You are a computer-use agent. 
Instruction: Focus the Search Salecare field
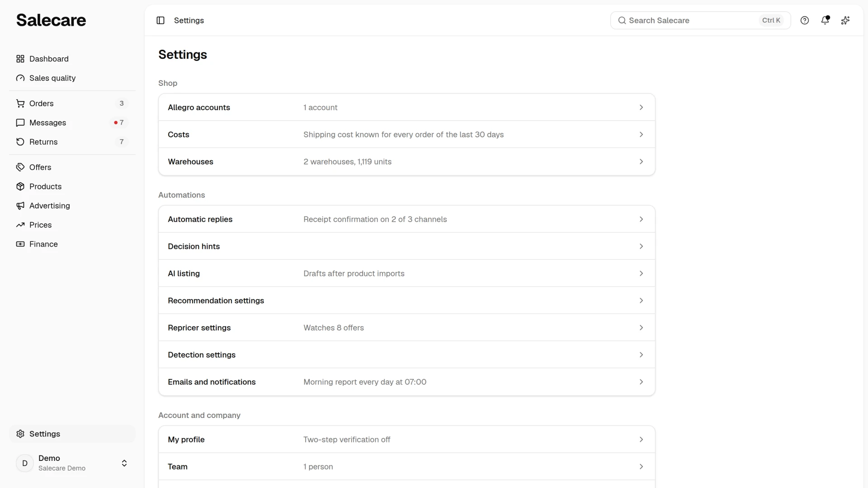tap(700, 20)
